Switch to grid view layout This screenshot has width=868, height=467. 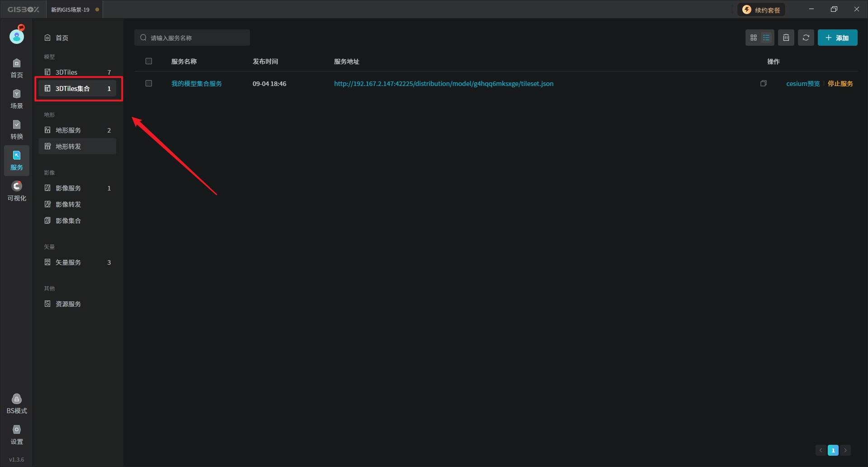pos(753,38)
